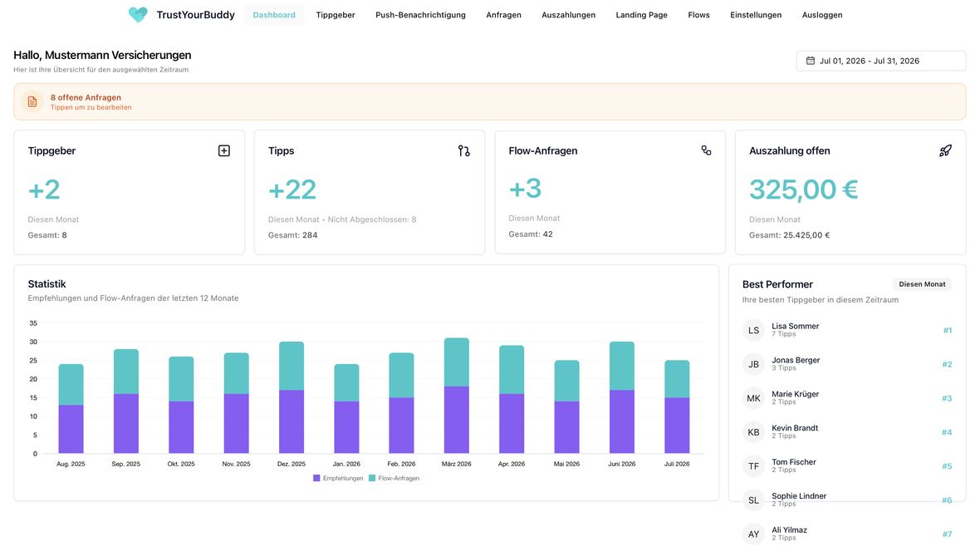Click the branch icon on Tipps card

[463, 150]
